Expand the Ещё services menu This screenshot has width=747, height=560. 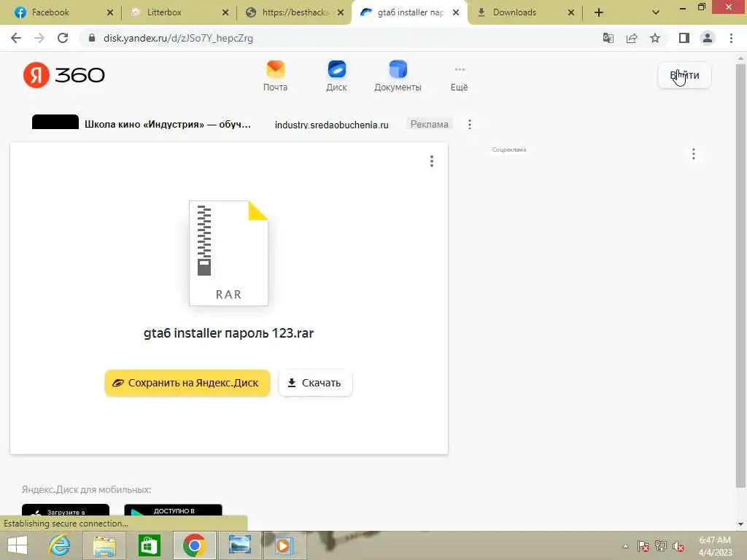460,79
